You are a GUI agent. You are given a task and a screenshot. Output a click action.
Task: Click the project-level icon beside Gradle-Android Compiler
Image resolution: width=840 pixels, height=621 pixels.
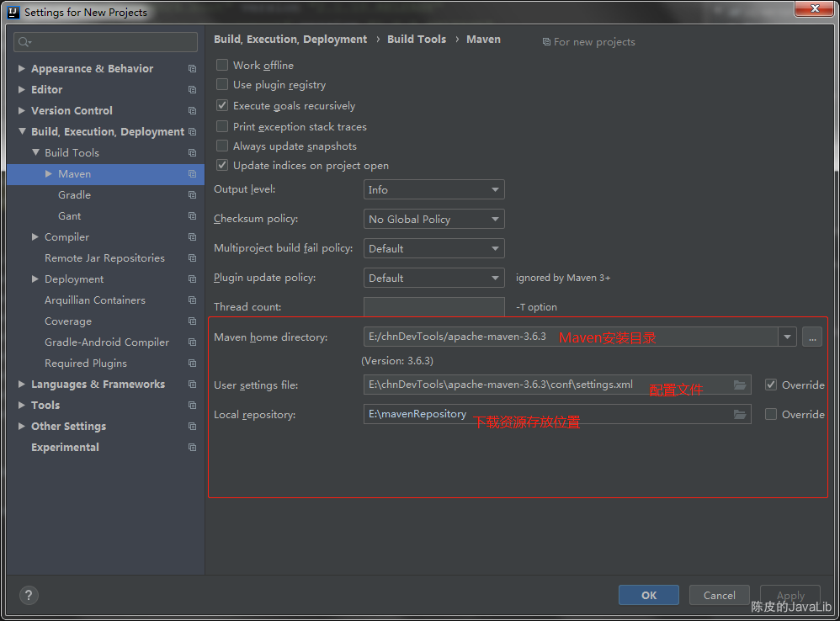[192, 342]
